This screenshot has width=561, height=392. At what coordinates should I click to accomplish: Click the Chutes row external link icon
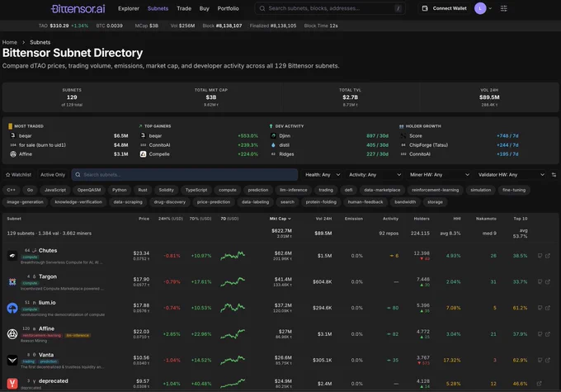pyautogui.click(x=548, y=256)
